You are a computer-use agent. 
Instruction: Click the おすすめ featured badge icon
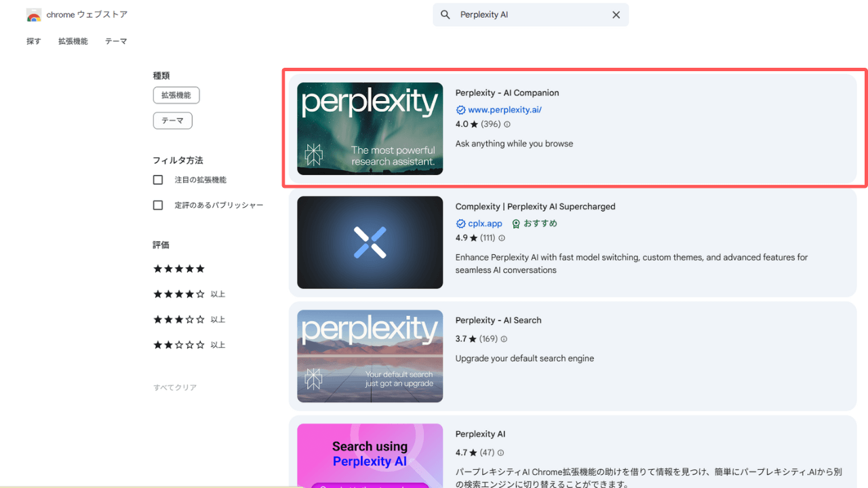tap(516, 224)
